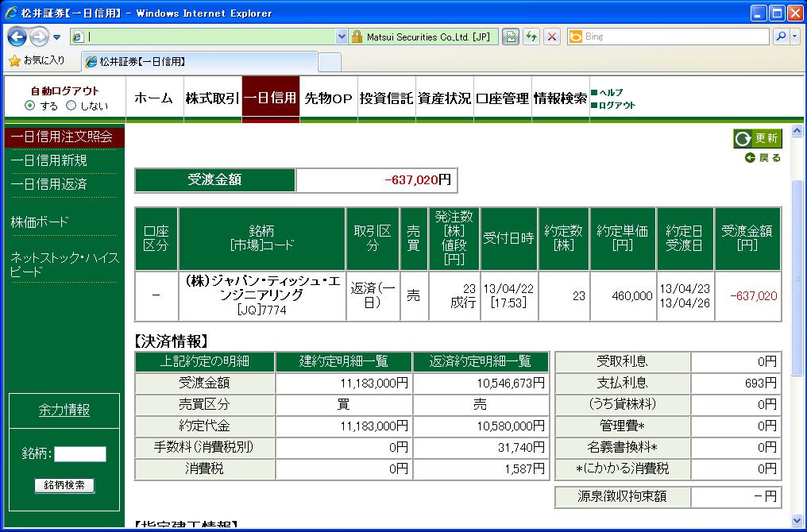Select auto-logout する radio option
This screenshot has height=532, width=807.
(30, 106)
